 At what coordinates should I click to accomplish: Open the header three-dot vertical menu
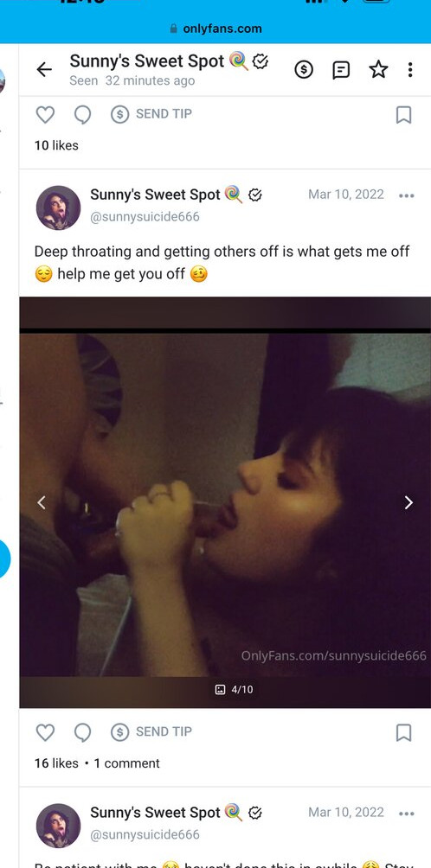(x=410, y=69)
